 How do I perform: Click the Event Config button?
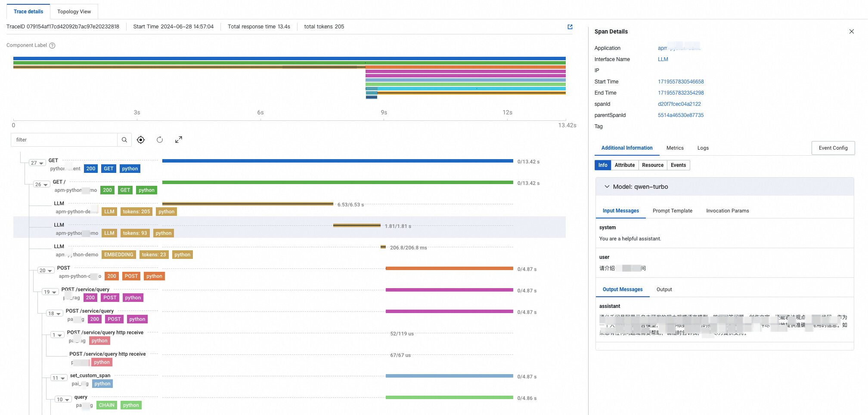tap(833, 148)
